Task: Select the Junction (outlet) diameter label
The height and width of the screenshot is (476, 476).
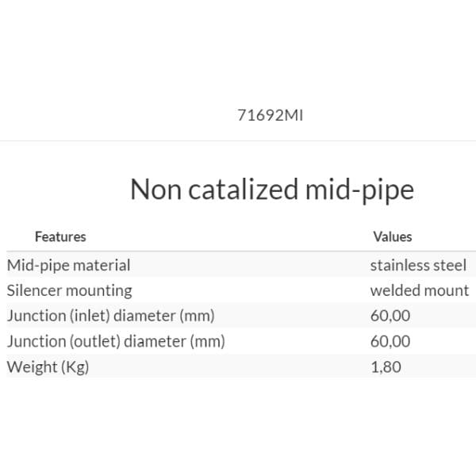Action: pyautogui.click(x=116, y=341)
